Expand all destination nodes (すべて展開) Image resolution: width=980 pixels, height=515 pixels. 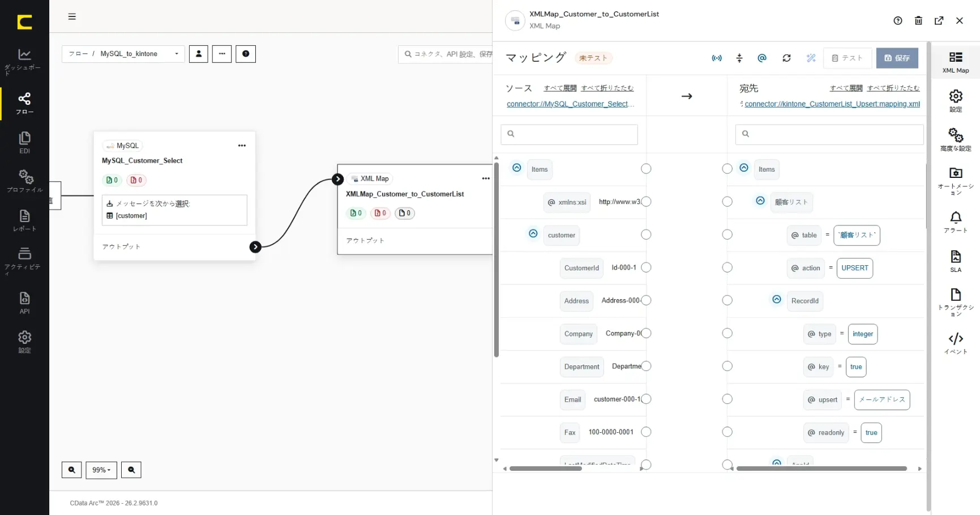point(846,88)
